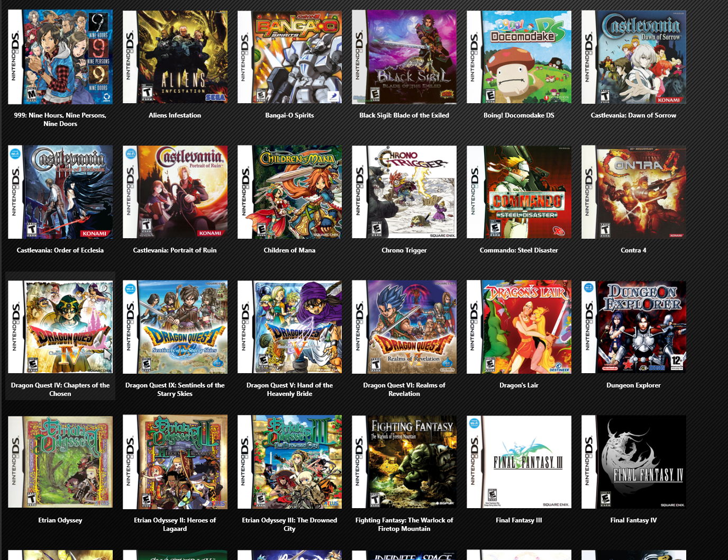Open Etrian Odyssey II Heroes of Lagaard cover
The height and width of the screenshot is (560, 728).
[x=175, y=462]
